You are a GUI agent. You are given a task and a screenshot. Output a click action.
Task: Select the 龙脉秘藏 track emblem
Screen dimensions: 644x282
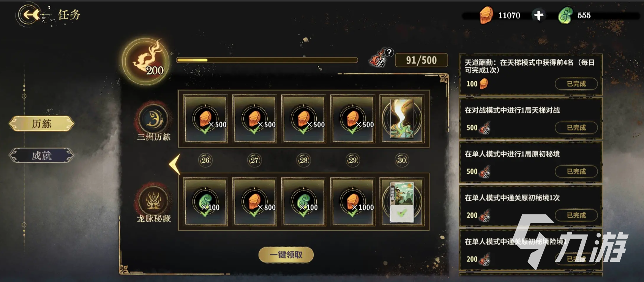point(153,200)
